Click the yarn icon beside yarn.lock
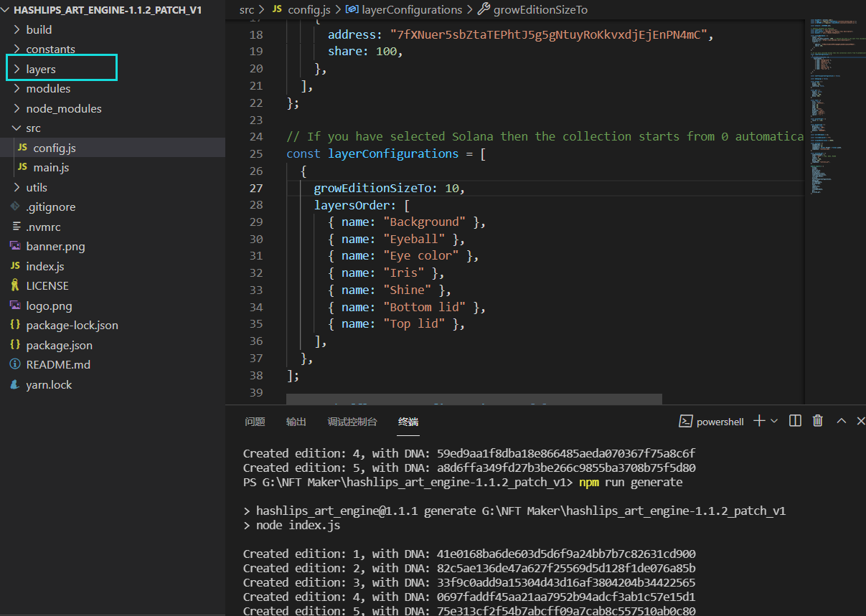866x616 pixels. 15,384
